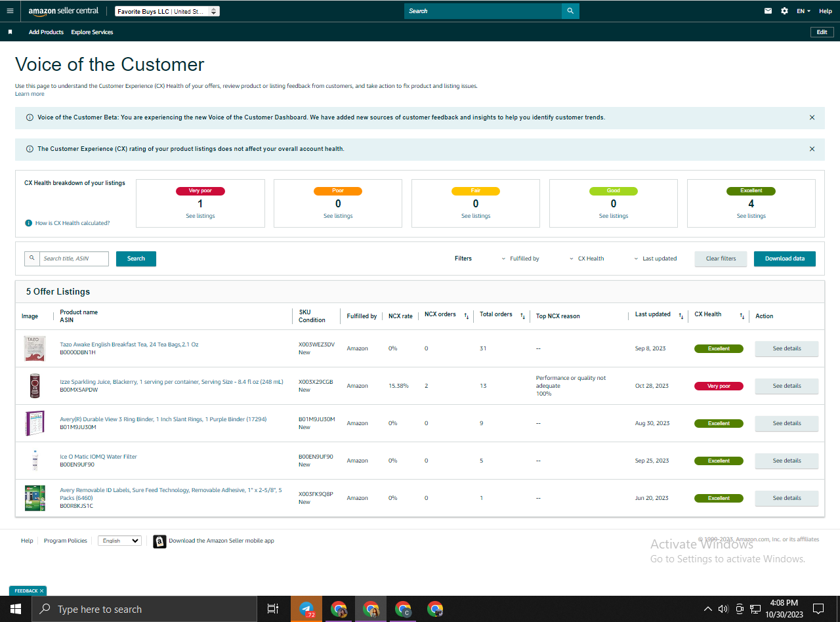The image size is (840, 622).
Task: Expand the Fulfilled by filter
Action: coord(520,259)
